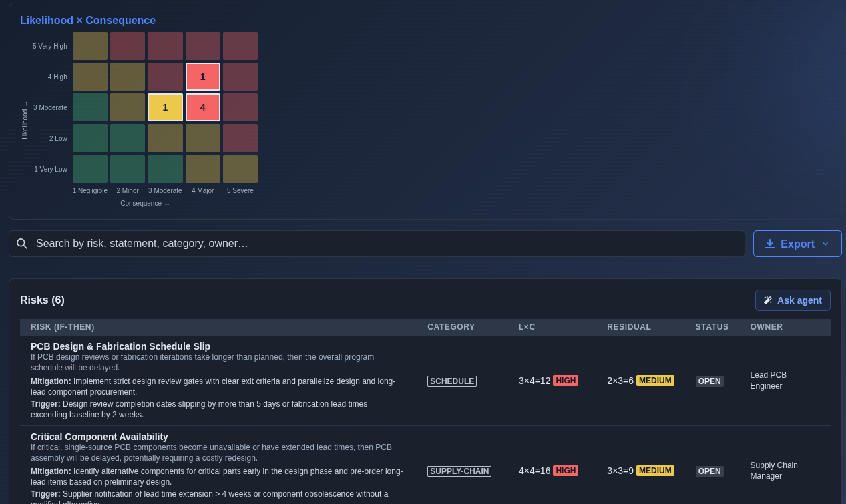Select matrix cell with count 4
Viewport: 846px width, 504px height.
(203, 107)
